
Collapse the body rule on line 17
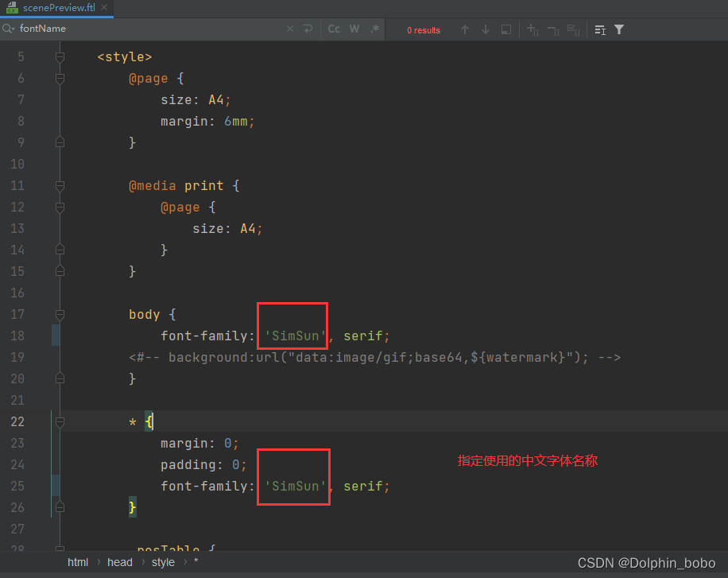[60, 315]
